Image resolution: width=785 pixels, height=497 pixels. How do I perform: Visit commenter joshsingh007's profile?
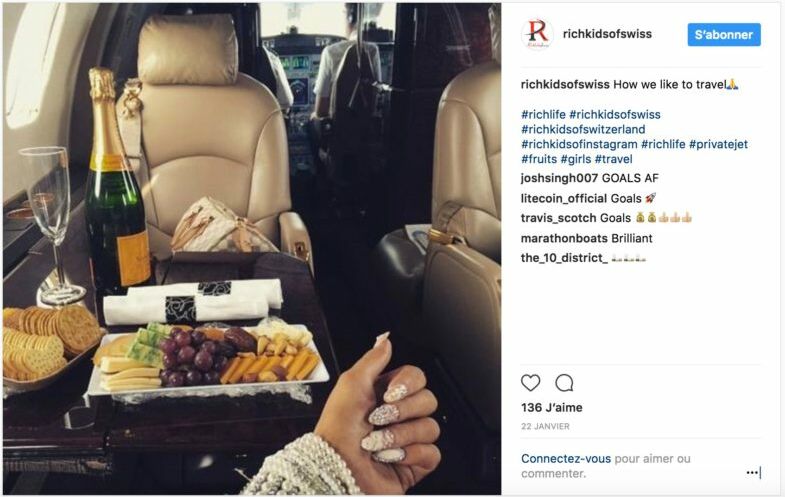click(559, 178)
